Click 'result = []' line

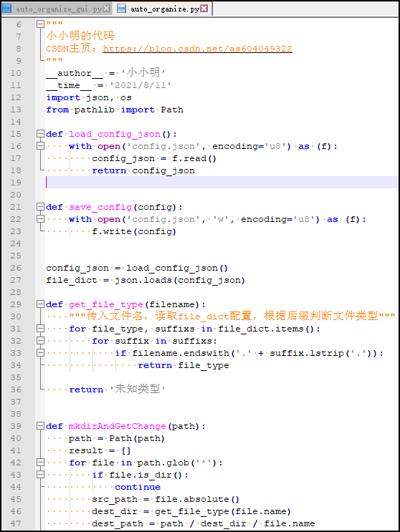pyautogui.click(x=100, y=450)
